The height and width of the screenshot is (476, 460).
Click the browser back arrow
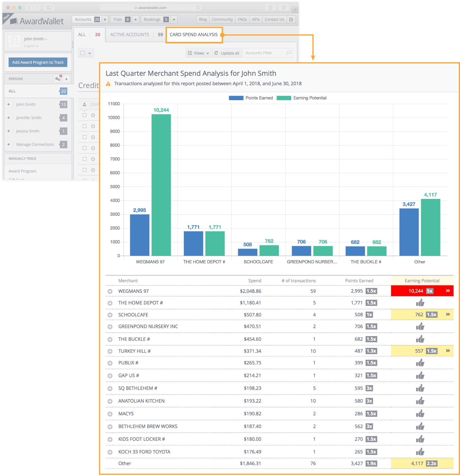(x=29, y=7)
